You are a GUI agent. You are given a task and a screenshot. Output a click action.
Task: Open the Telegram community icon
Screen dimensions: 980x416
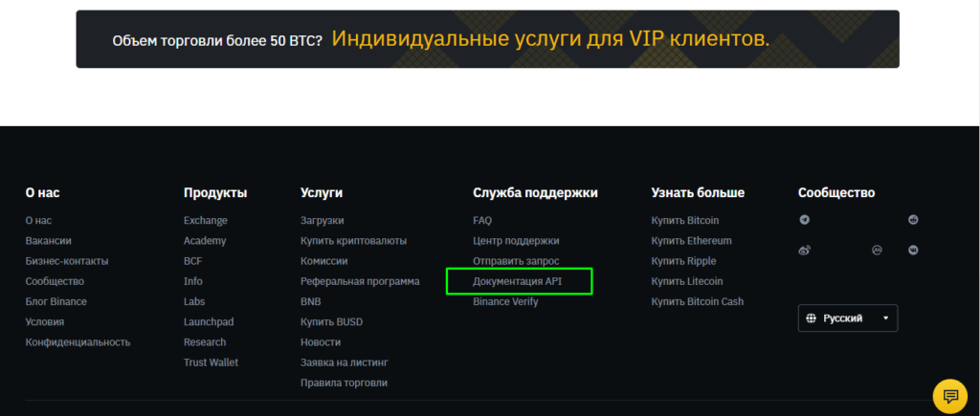804,220
